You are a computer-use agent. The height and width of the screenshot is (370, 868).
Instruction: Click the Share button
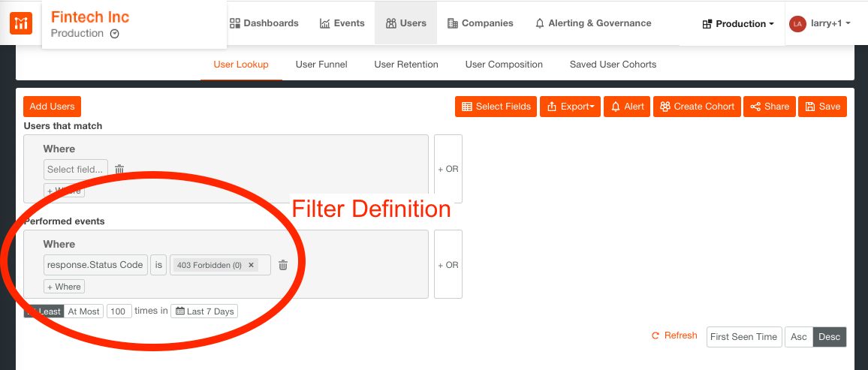[770, 107]
